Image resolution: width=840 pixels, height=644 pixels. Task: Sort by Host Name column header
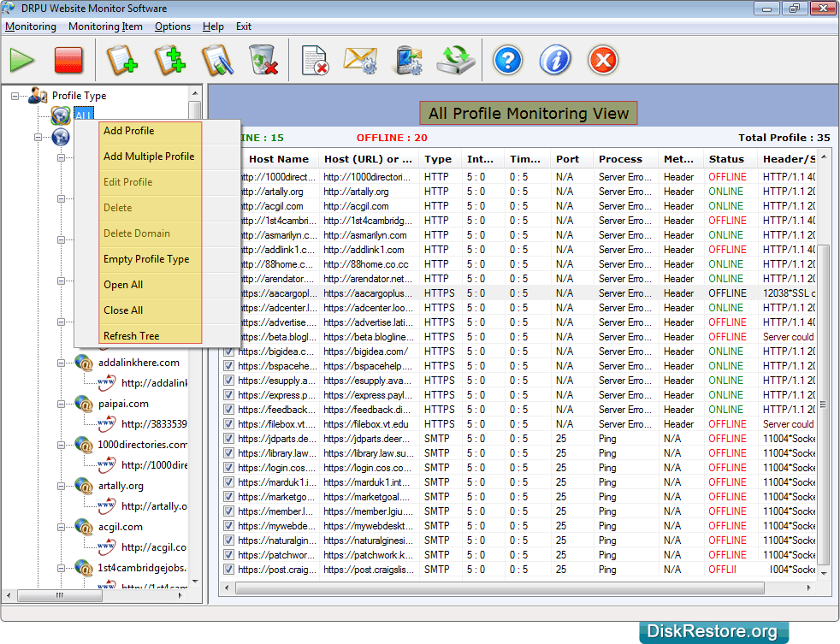pos(279,159)
